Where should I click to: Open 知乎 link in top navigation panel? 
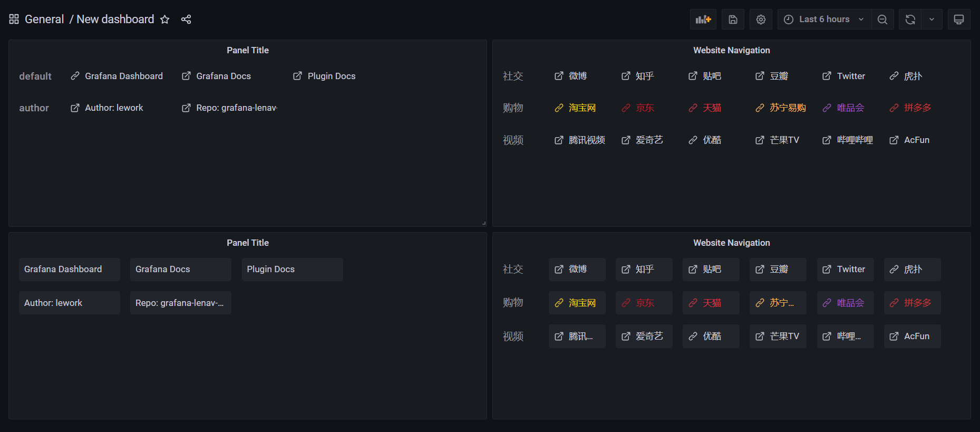pyautogui.click(x=638, y=76)
